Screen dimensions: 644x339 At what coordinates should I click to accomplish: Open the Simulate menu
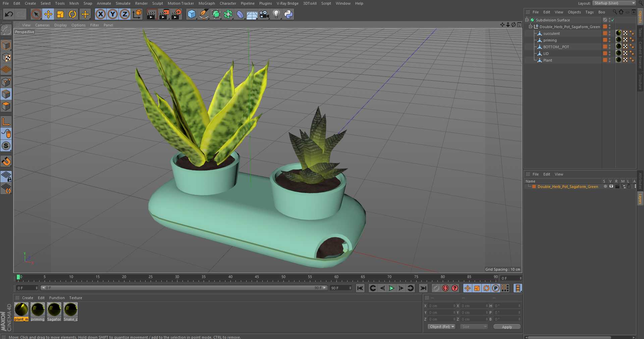[x=123, y=3]
